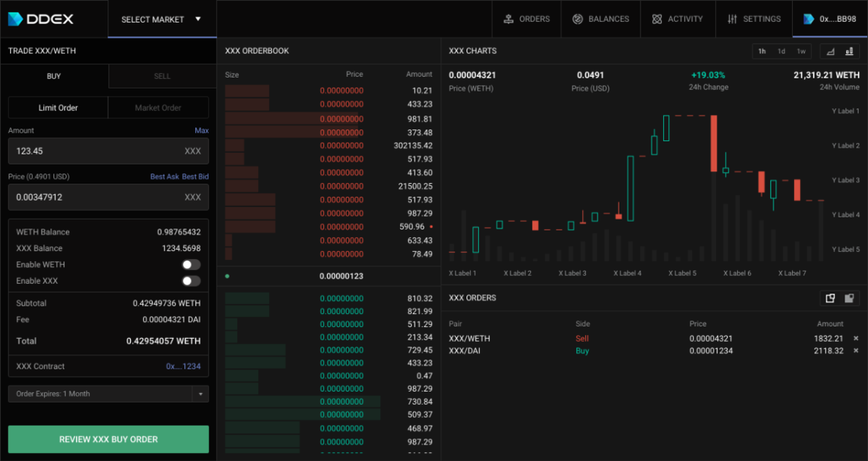This screenshot has height=461, width=868.
Task: Click the XXX/WETH pair in orders
Action: (469, 338)
